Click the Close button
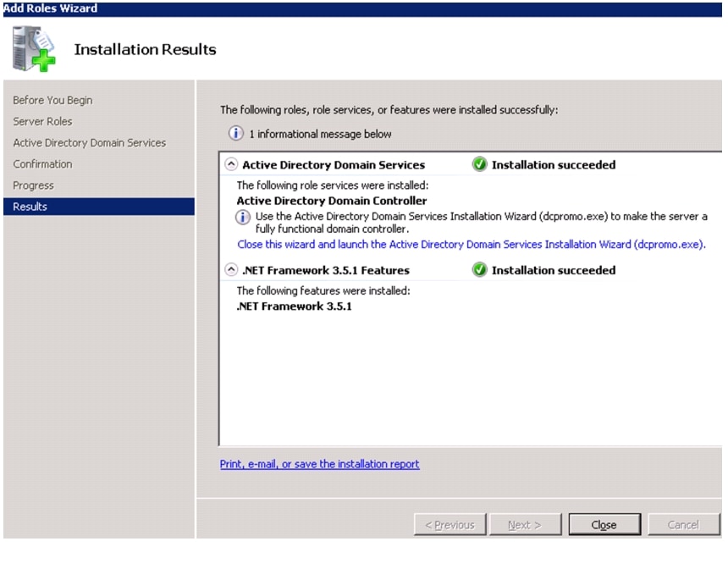 [604, 525]
